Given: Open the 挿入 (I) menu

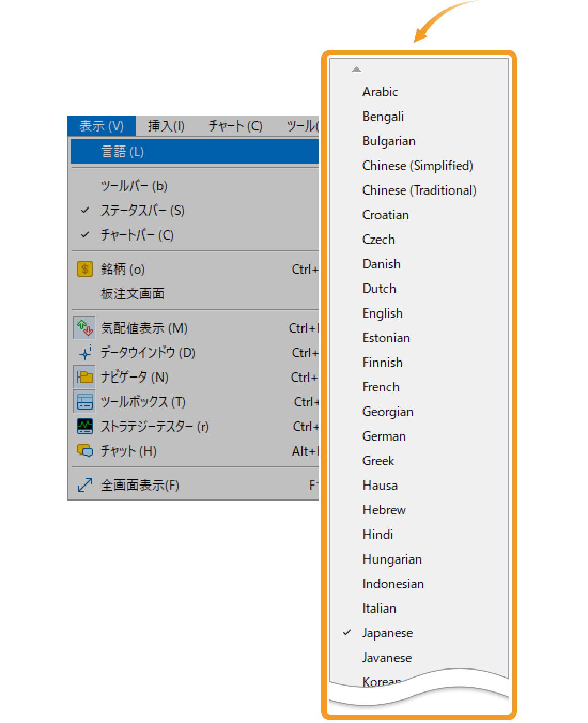Looking at the screenshot, I should [165, 126].
